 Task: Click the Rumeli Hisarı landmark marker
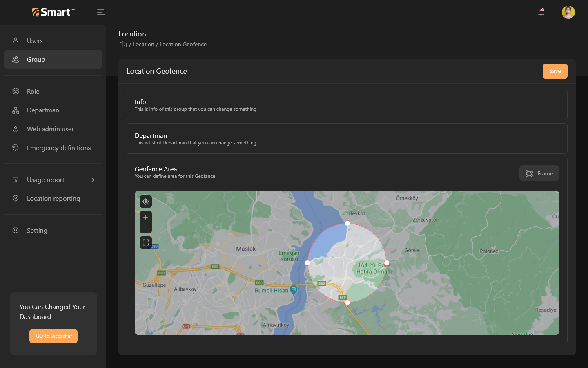(294, 290)
